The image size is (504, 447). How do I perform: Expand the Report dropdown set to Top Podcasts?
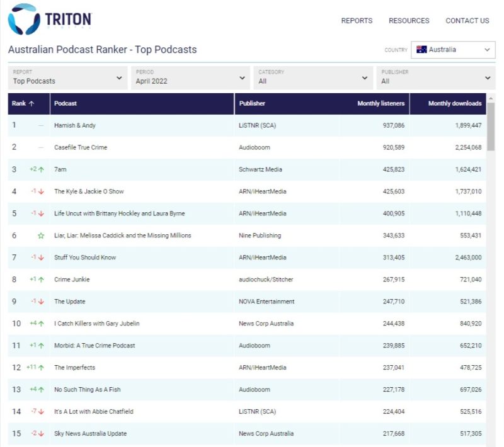pos(68,77)
